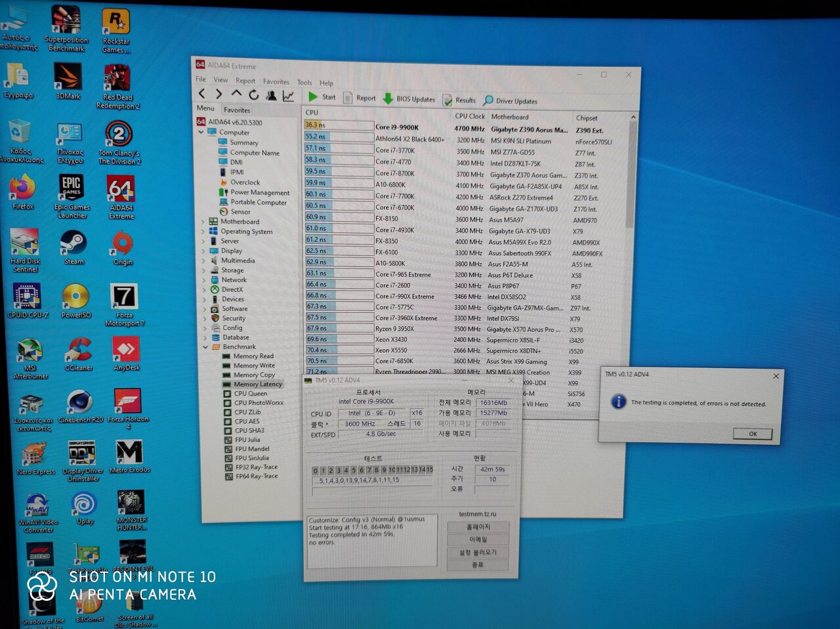
Task: Select Memory Read benchmark in tree
Action: [x=253, y=356]
